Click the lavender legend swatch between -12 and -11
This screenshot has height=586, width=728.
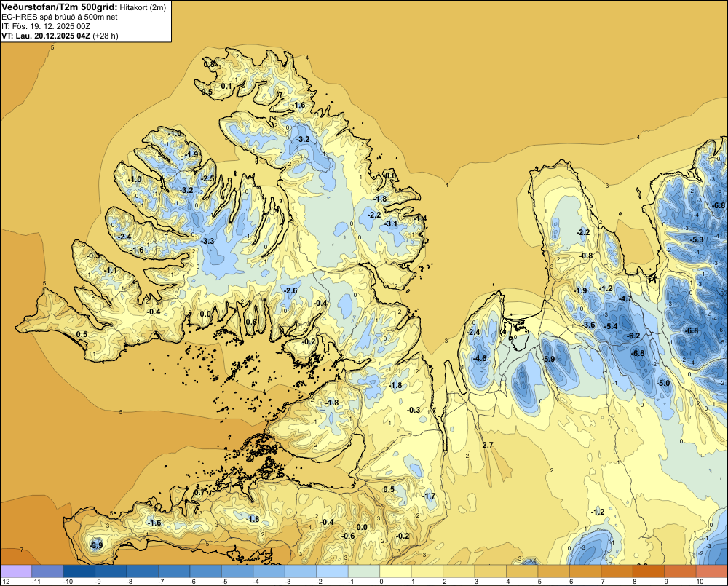click(16, 571)
